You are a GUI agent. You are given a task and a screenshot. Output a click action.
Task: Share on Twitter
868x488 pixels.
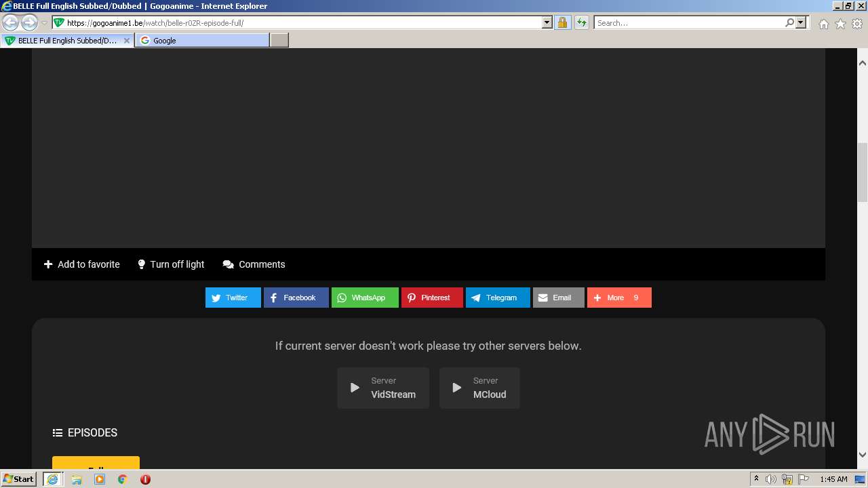click(x=233, y=298)
